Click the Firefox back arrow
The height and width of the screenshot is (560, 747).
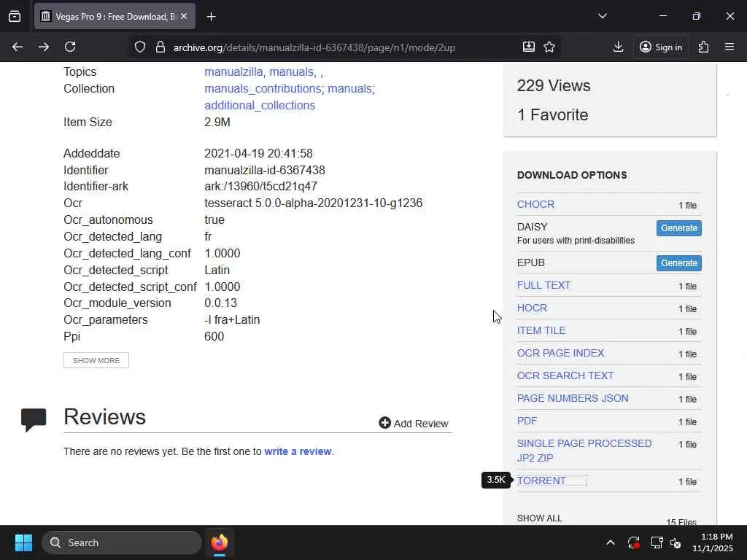coord(18,47)
